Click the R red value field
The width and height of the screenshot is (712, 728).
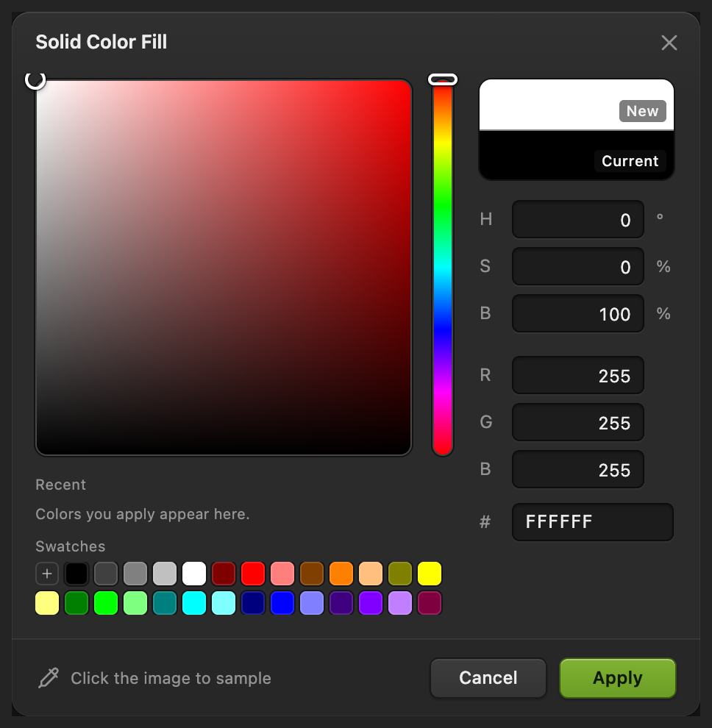[578, 375]
